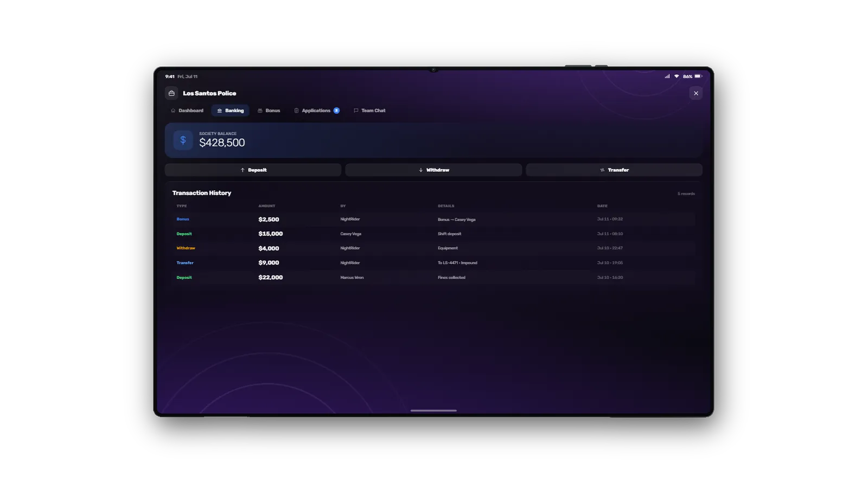Screen dimensions: 868x483
Task: Click the Transfer button
Action: click(614, 170)
